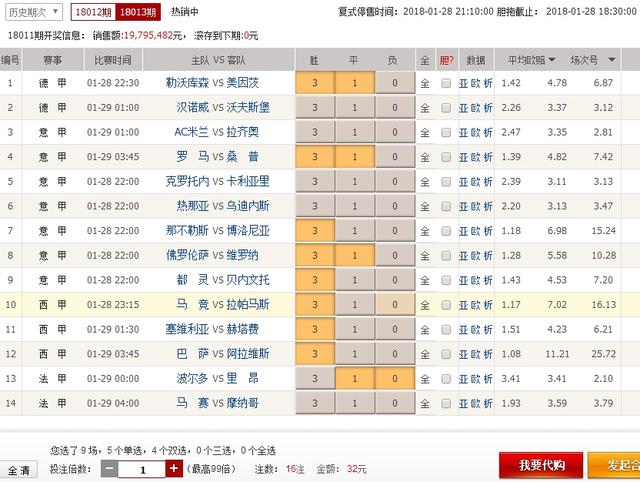
Task: Open 亚 data link for match 1
Action: click(x=463, y=83)
